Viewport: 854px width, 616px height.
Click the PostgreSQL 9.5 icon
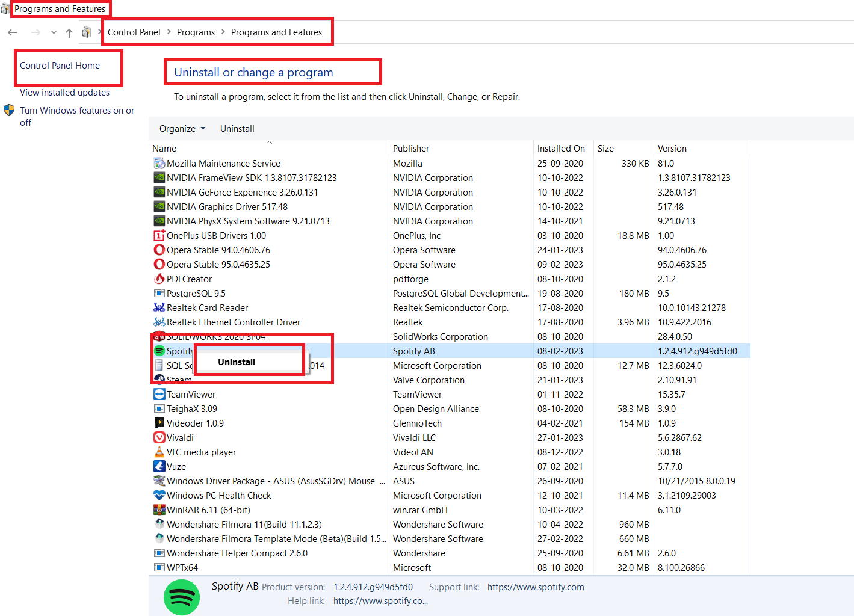tap(159, 294)
